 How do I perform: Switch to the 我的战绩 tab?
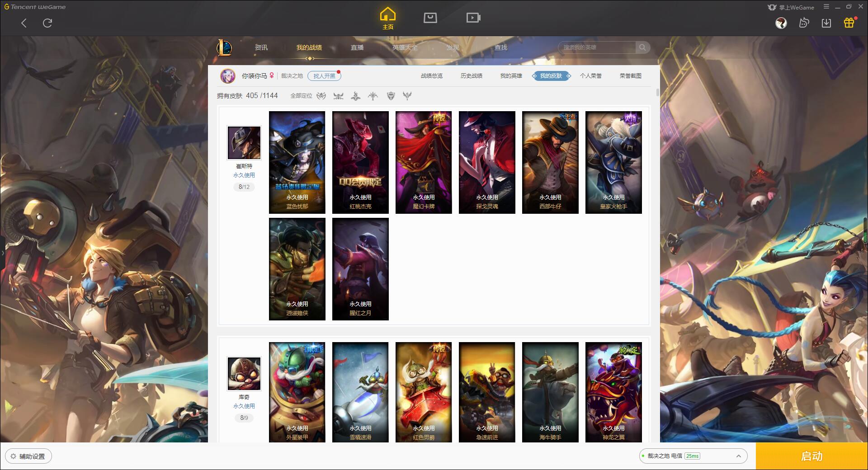click(309, 47)
